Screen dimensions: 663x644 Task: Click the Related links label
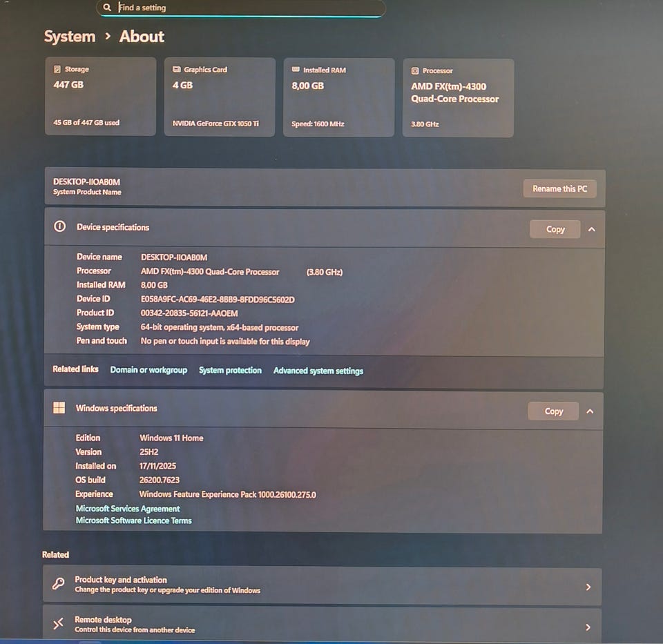[75, 369]
